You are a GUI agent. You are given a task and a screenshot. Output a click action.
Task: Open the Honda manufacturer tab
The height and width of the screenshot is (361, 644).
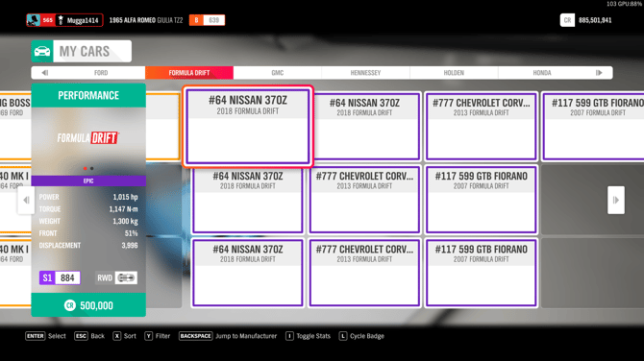(x=542, y=73)
